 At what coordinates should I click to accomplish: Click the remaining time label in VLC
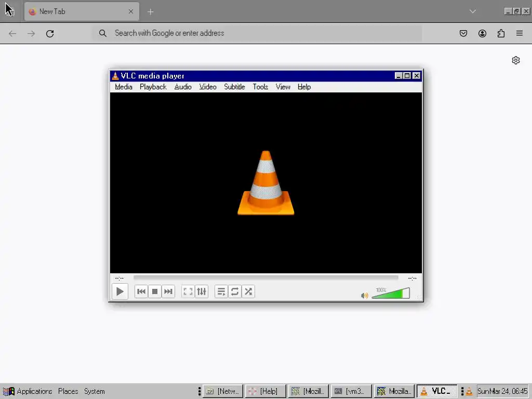pos(412,278)
